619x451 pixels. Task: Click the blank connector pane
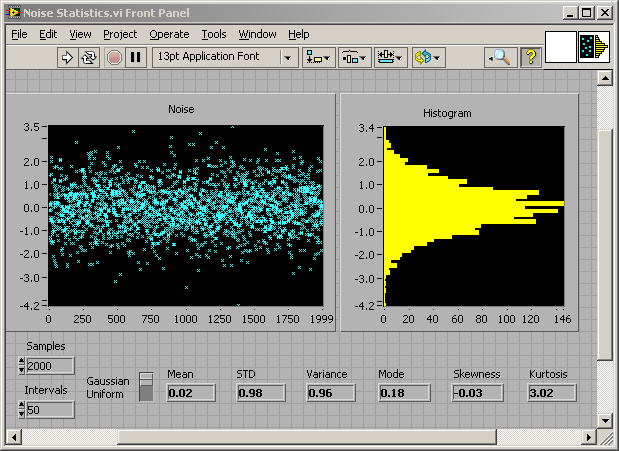pyautogui.click(x=561, y=47)
